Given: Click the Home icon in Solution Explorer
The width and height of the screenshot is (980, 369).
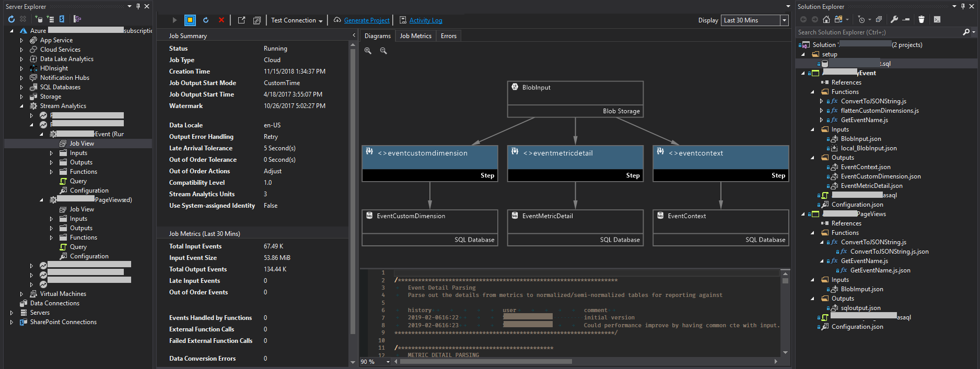Looking at the screenshot, I should pyautogui.click(x=826, y=19).
